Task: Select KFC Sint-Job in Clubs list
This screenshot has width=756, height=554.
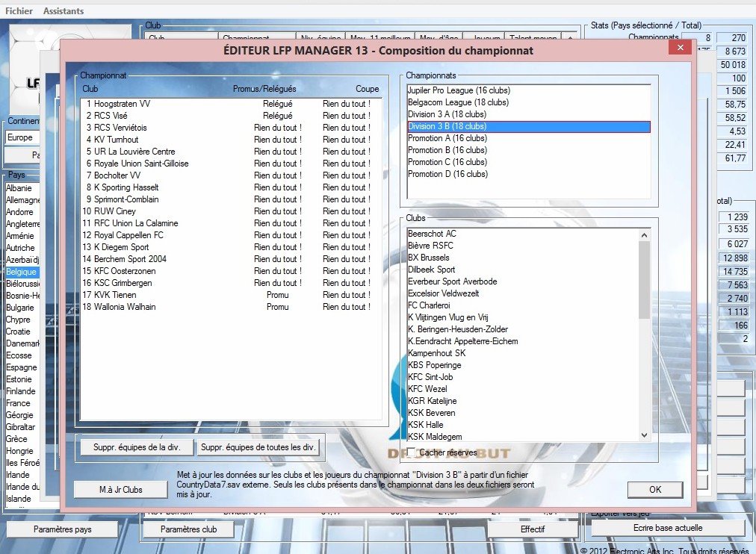Action: point(523,377)
